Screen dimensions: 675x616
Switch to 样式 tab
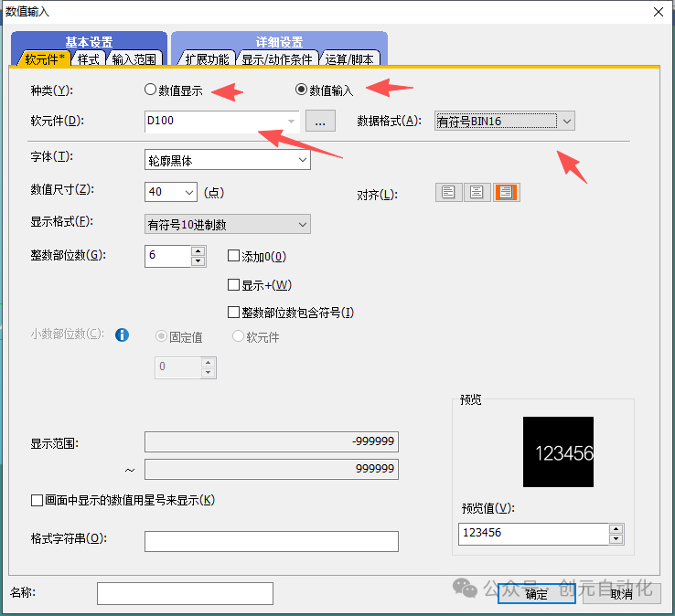tap(89, 58)
